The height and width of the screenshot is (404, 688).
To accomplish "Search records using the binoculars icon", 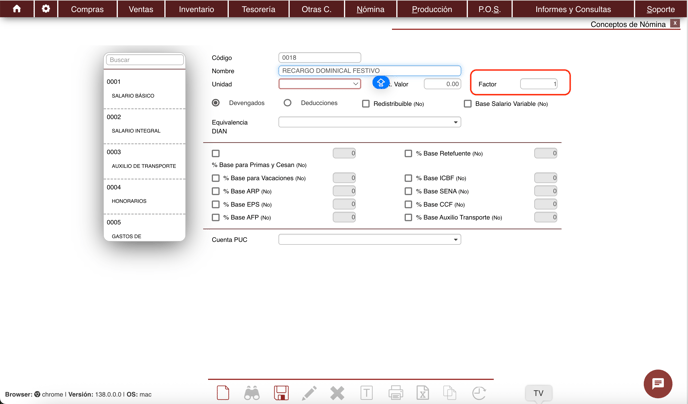I will pyautogui.click(x=252, y=393).
